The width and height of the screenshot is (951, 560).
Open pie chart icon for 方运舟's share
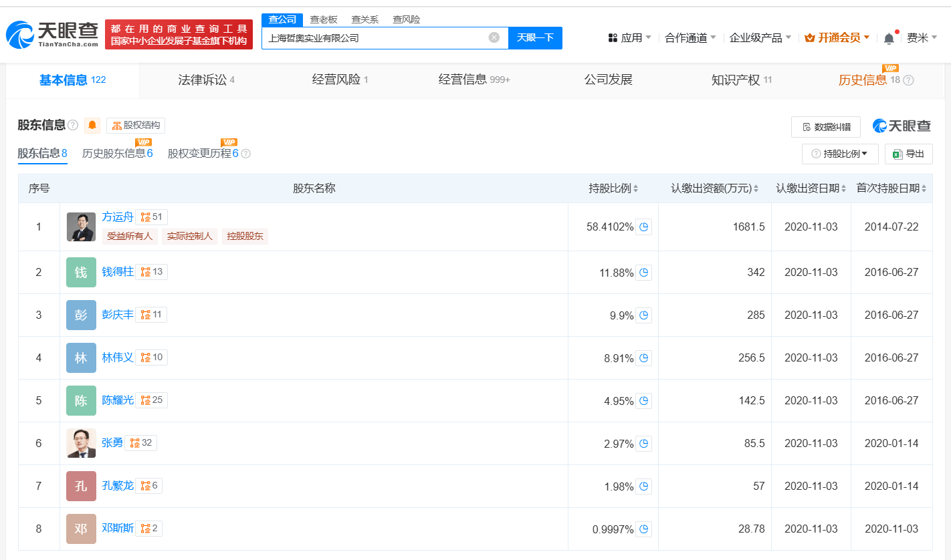643,227
